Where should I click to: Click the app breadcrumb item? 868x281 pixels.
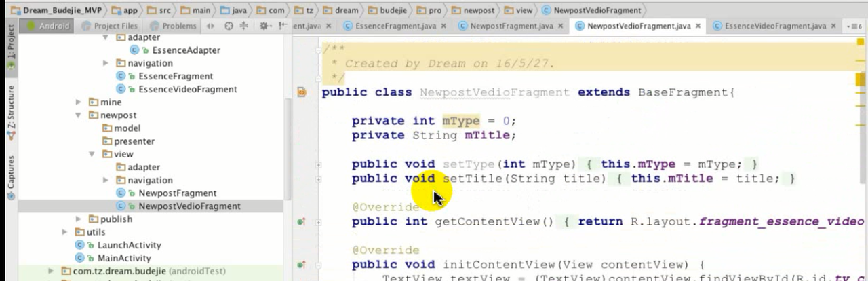click(x=125, y=10)
